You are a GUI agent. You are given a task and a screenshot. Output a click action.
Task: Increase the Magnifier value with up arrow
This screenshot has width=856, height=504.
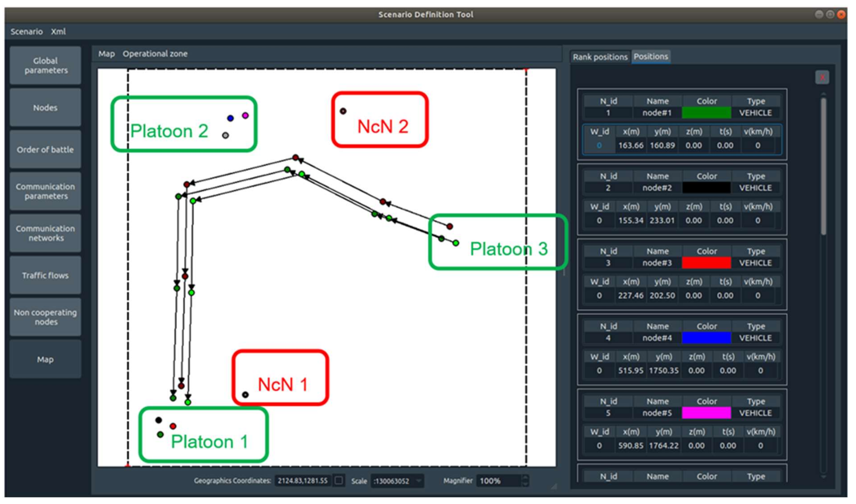tap(525, 478)
